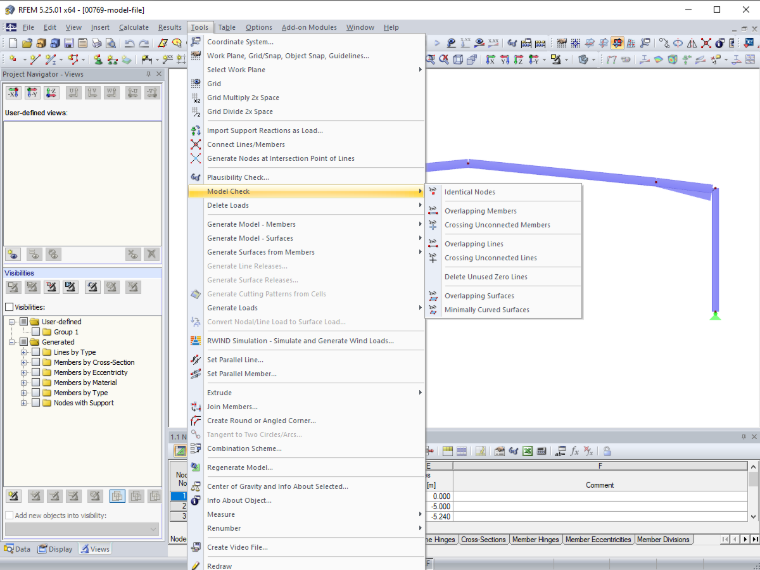
Task: Click the Save diskette toolbar icon
Action: click(x=69, y=43)
